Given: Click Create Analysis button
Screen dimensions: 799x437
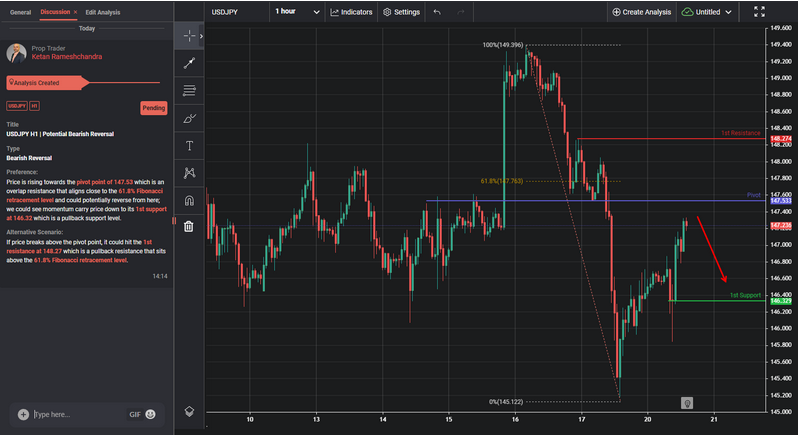Looking at the screenshot, I should coord(642,12).
